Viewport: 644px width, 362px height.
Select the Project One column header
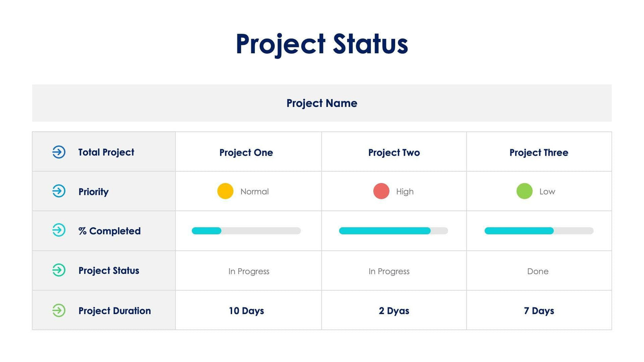(x=246, y=153)
